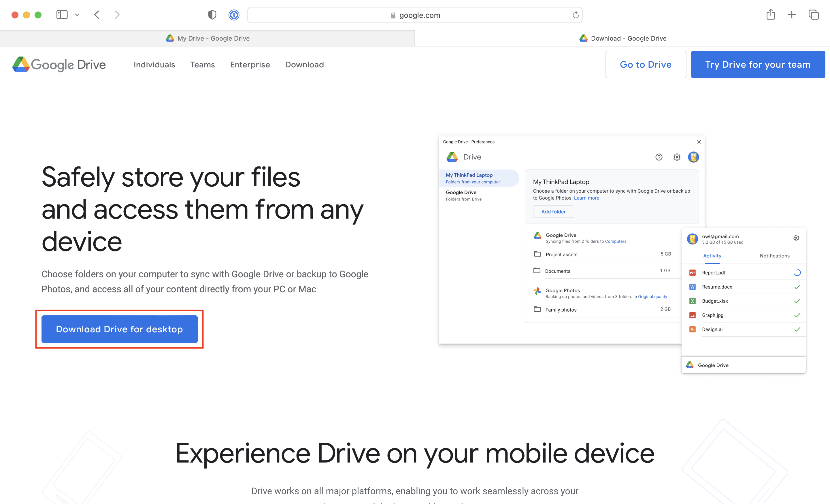Open the Teams navigation item
The image size is (830, 504).
(202, 65)
